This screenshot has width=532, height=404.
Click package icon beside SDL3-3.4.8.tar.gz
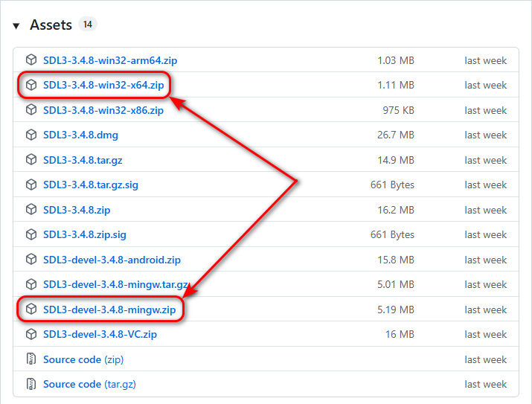click(x=31, y=159)
